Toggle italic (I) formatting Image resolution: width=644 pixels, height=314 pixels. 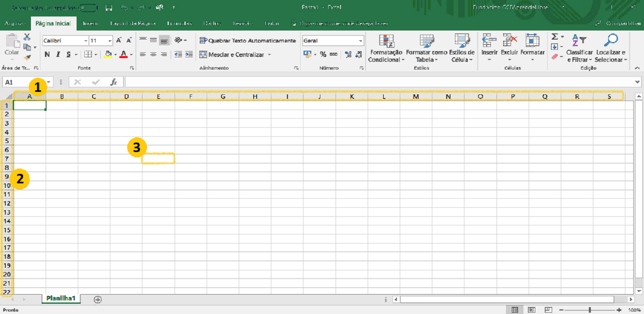click(x=58, y=54)
